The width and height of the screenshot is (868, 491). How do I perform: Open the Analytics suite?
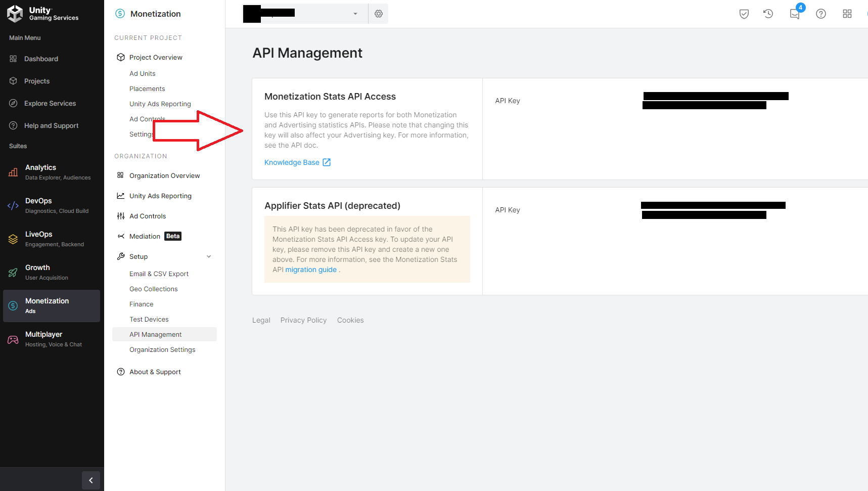tap(52, 172)
